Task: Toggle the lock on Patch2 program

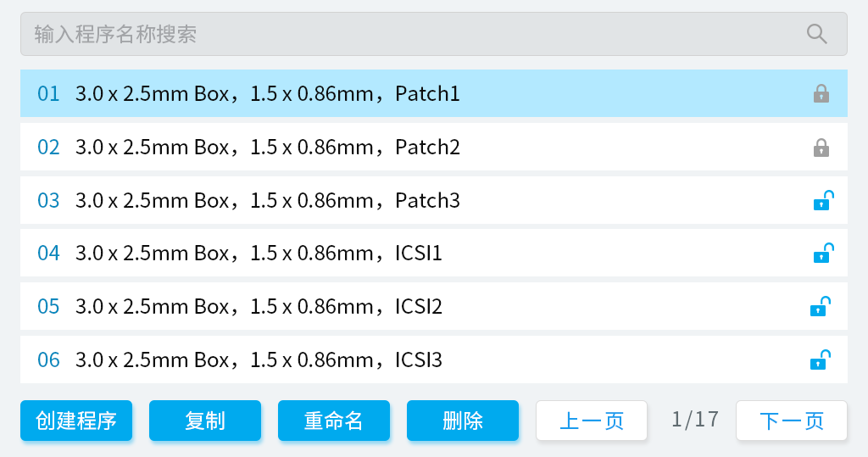Action: click(x=821, y=148)
